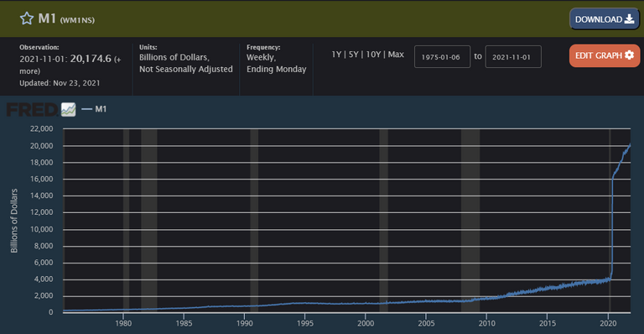The width and height of the screenshot is (644, 334).
Task: Click the gear icon on Edit Graph
Action: pyautogui.click(x=629, y=55)
